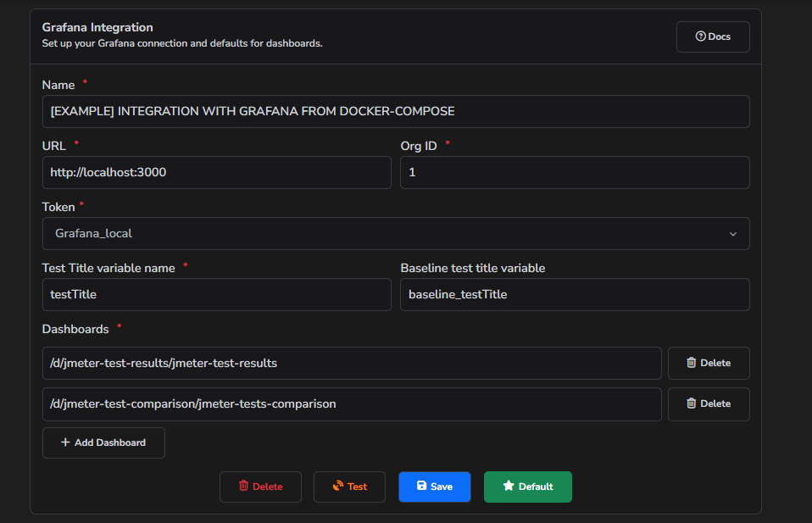Save the Grafana integration settings
Image resolution: width=812 pixels, height=523 pixels.
(x=434, y=487)
